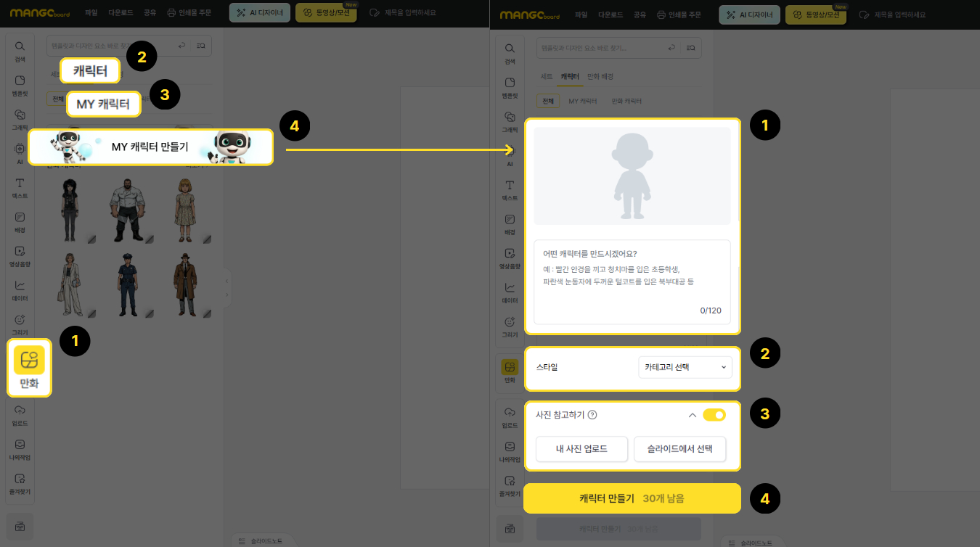
Task: Open 나의작업 in the right panel sidebar
Action: click(510, 451)
